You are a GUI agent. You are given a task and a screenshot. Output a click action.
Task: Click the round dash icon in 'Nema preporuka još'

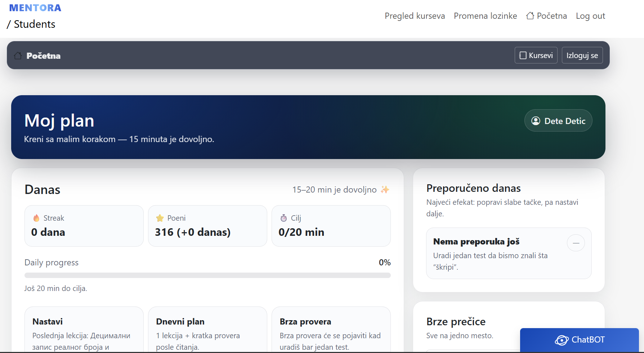pyautogui.click(x=576, y=243)
